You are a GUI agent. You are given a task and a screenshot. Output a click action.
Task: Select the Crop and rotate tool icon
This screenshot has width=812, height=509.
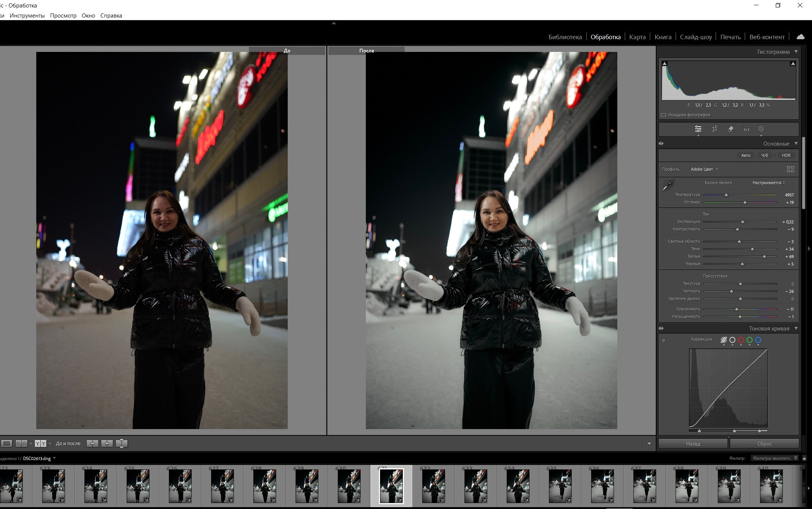(714, 129)
